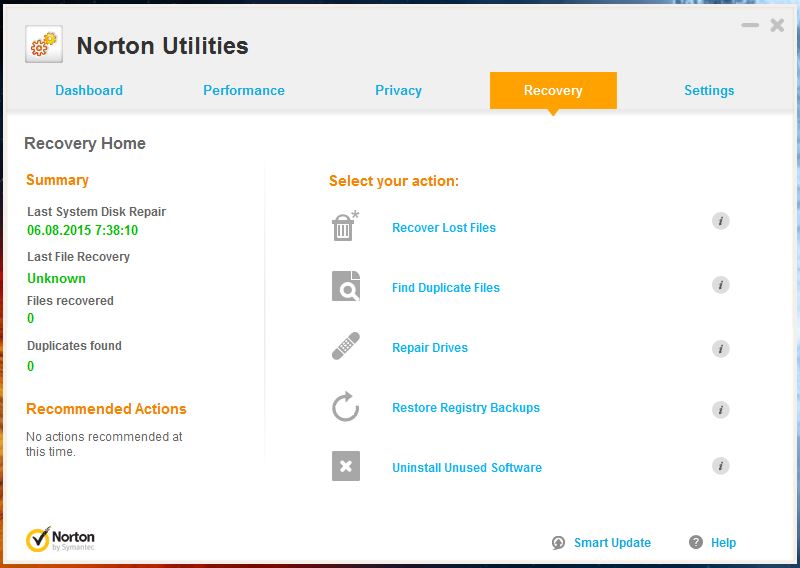Viewport: 800px width, 568px height.
Task: Open Uninstall Unused Software link
Action: click(x=467, y=467)
